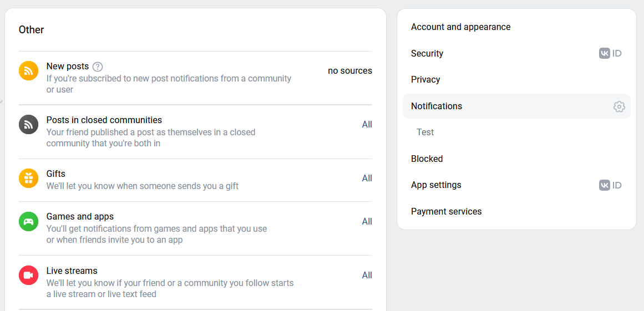644x311 pixels.
Task: Open the Blocked settings section
Action: (516, 159)
